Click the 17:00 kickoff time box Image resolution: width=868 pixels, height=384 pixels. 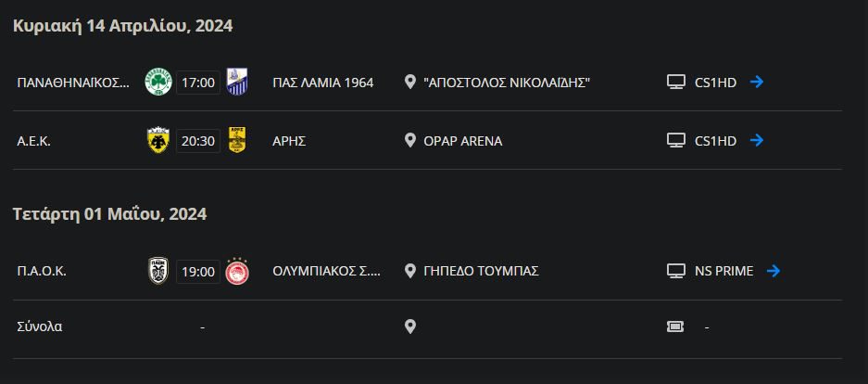(197, 83)
